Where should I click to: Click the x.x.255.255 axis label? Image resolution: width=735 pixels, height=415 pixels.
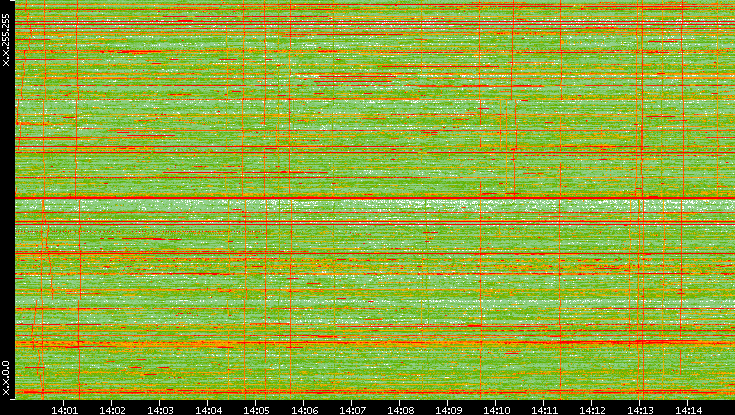coord(6,40)
